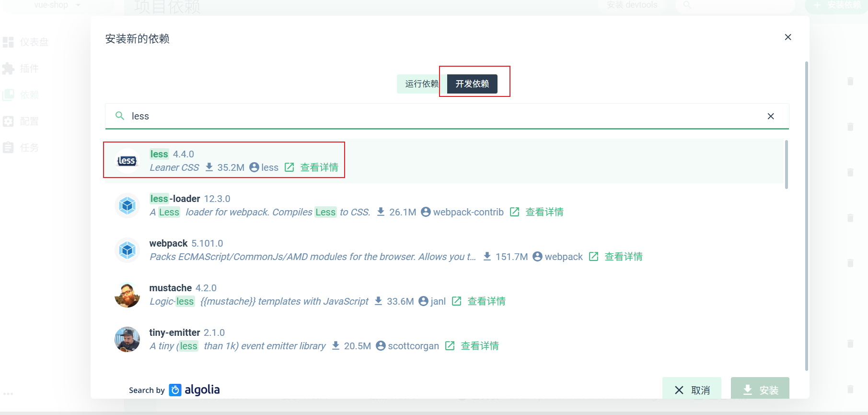Open 查看详情 link for less 4.4.0

[319, 167]
